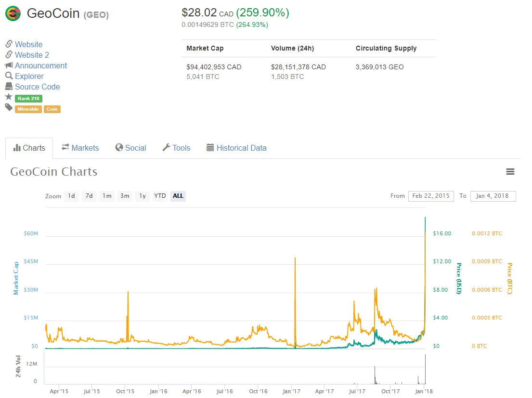Click the exchange arrows icon on Markets tab

coord(65,147)
